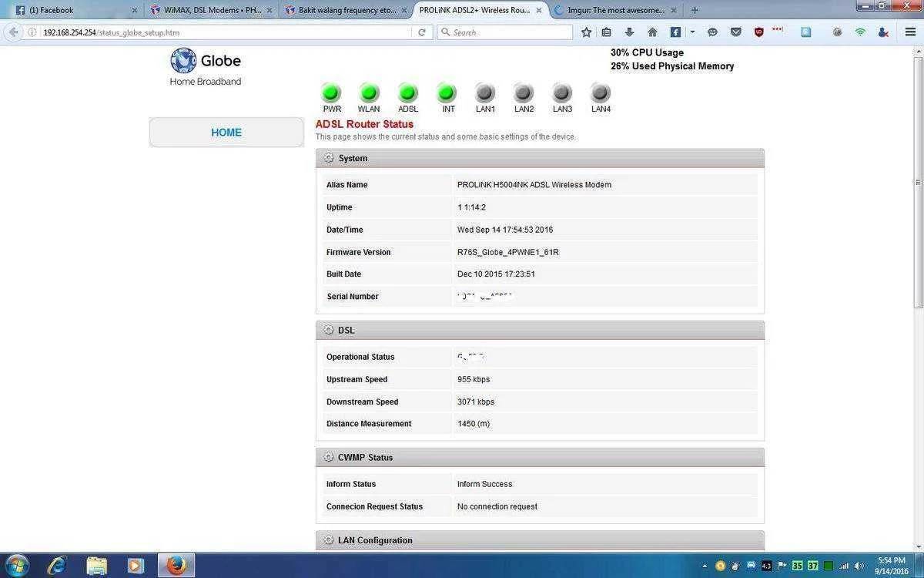Bookmark this page with the star icon
924x578 pixels.
click(587, 32)
